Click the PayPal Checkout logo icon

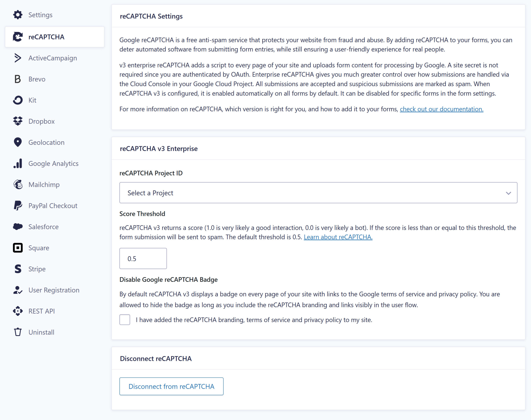point(18,206)
